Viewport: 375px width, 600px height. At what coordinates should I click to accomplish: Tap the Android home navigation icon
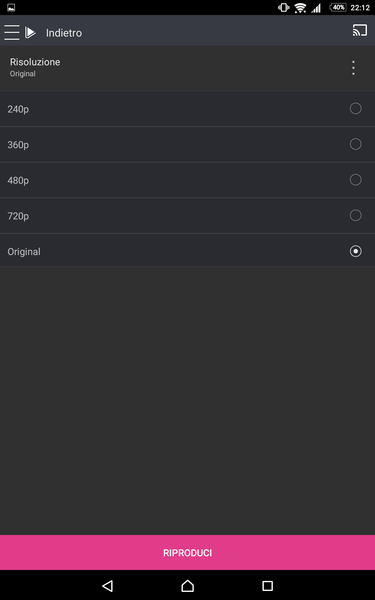(x=188, y=585)
